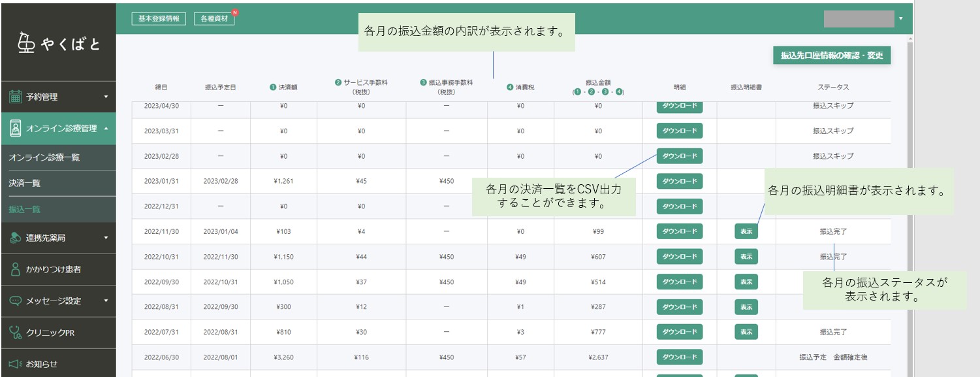Click the 決済額 column header

pyautogui.click(x=283, y=87)
